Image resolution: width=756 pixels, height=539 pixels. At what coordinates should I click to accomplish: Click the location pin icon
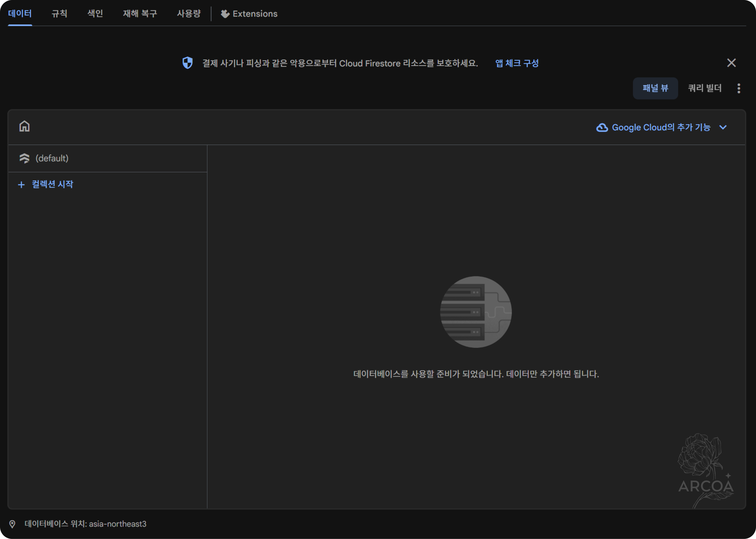point(12,524)
